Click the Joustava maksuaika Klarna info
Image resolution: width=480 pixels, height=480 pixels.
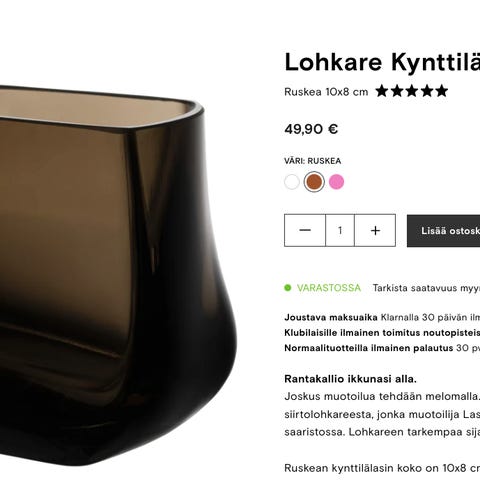382,317
